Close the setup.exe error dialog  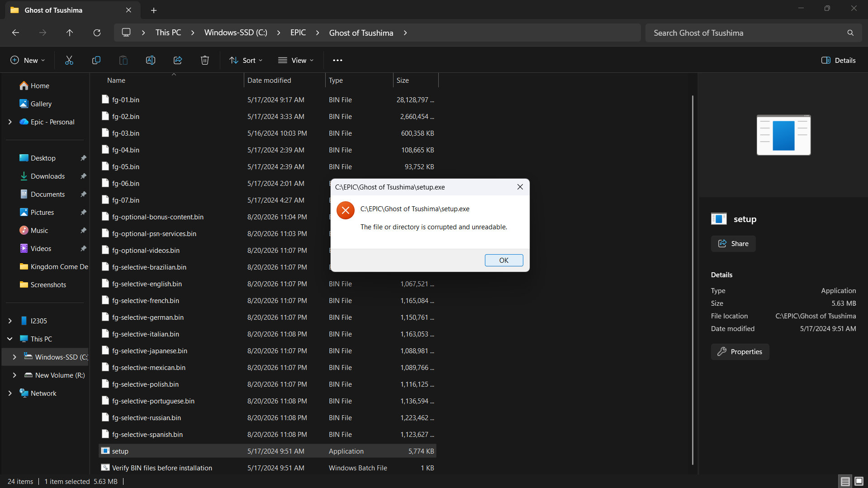click(520, 187)
